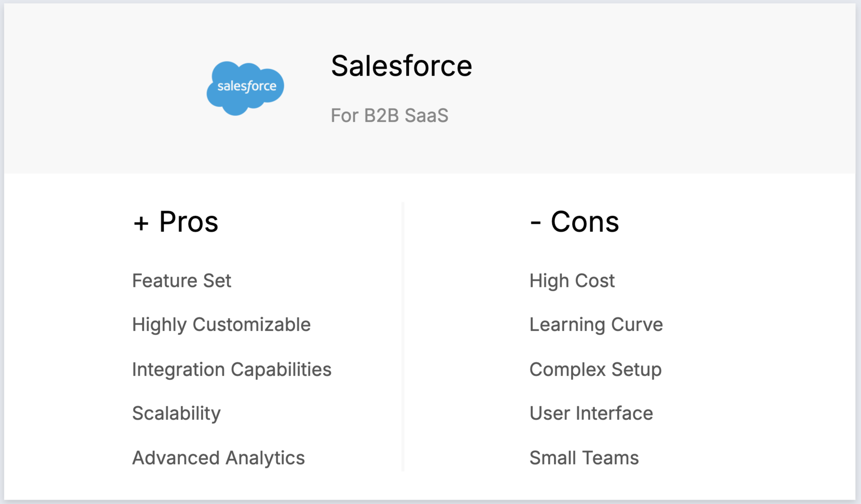Open the Integration Capabilities item
This screenshot has width=861, height=504.
(232, 369)
